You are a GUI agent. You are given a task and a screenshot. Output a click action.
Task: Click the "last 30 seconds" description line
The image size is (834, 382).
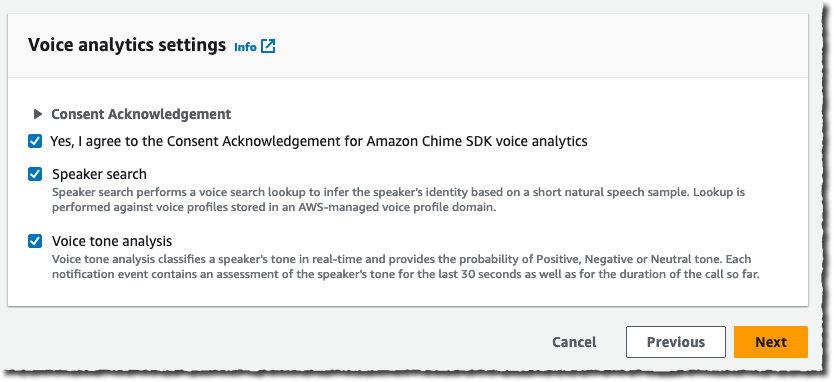[x=405, y=275]
